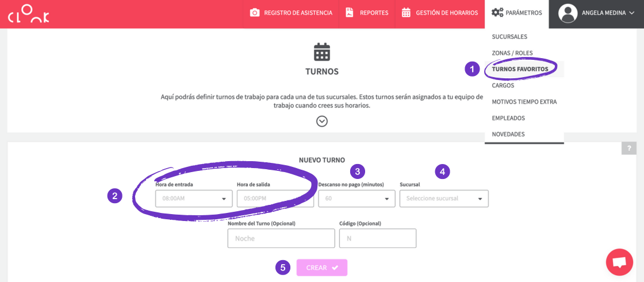Open Motivos Tiempo Extra menu entry
Screen dimensions: 644x282
[x=524, y=102]
